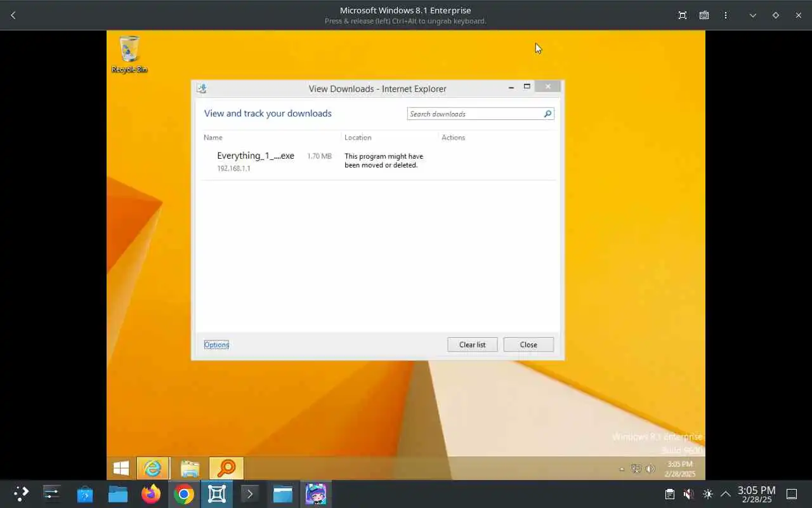This screenshot has width=812, height=508.
Task: Open the terminal icon on host panel
Action: [250, 494]
